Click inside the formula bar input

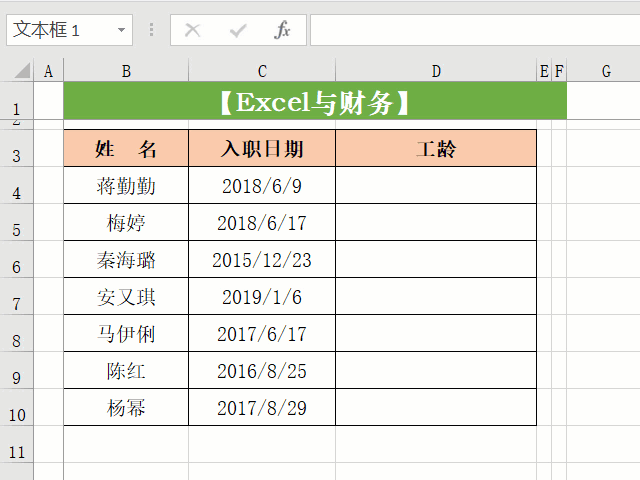point(475,30)
